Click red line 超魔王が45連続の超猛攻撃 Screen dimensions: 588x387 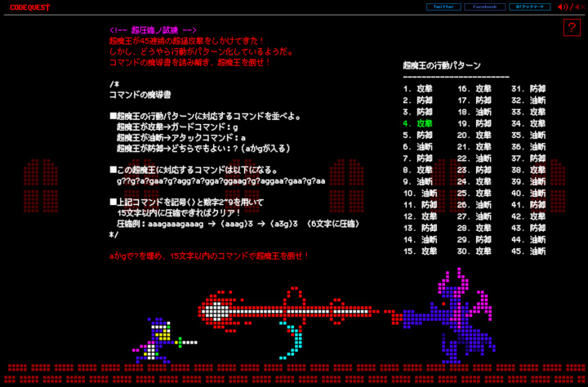(187, 41)
